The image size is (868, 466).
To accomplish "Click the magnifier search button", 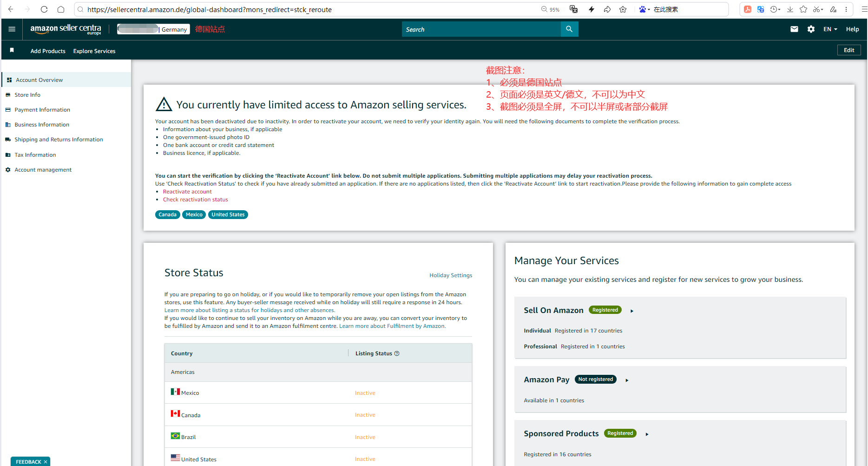I will click(x=569, y=29).
